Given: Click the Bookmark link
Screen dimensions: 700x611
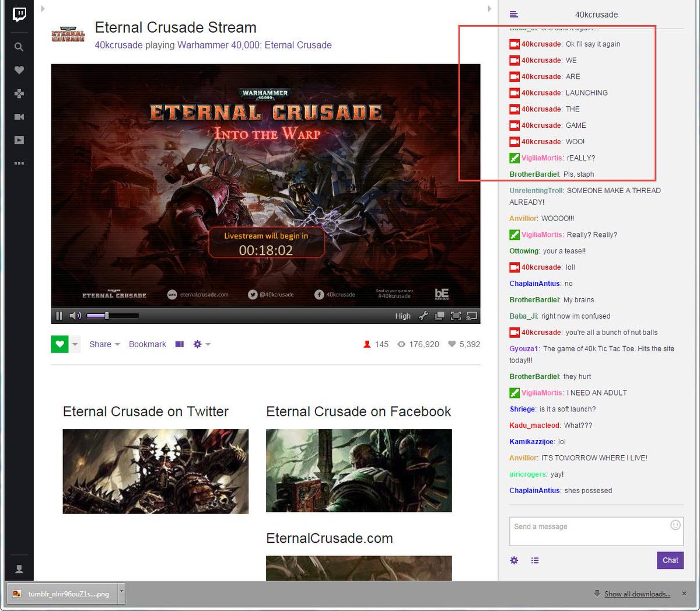Looking at the screenshot, I should click(x=148, y=344).
